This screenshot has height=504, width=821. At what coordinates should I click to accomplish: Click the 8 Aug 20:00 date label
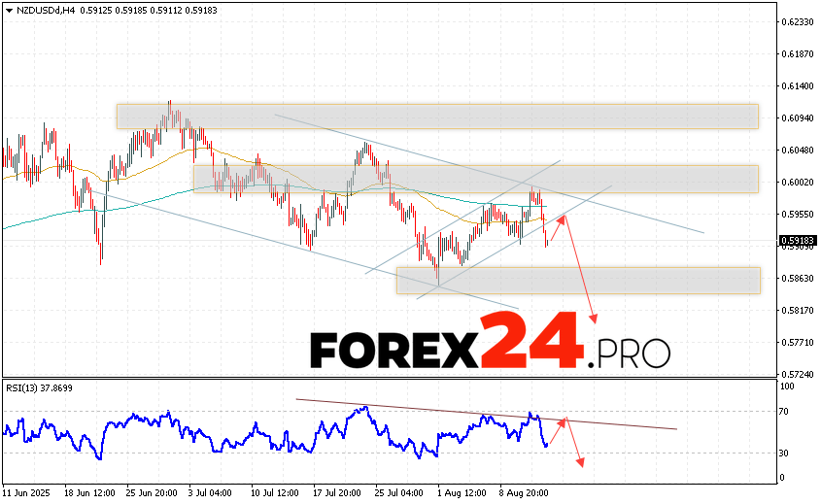tap(526, 493)
